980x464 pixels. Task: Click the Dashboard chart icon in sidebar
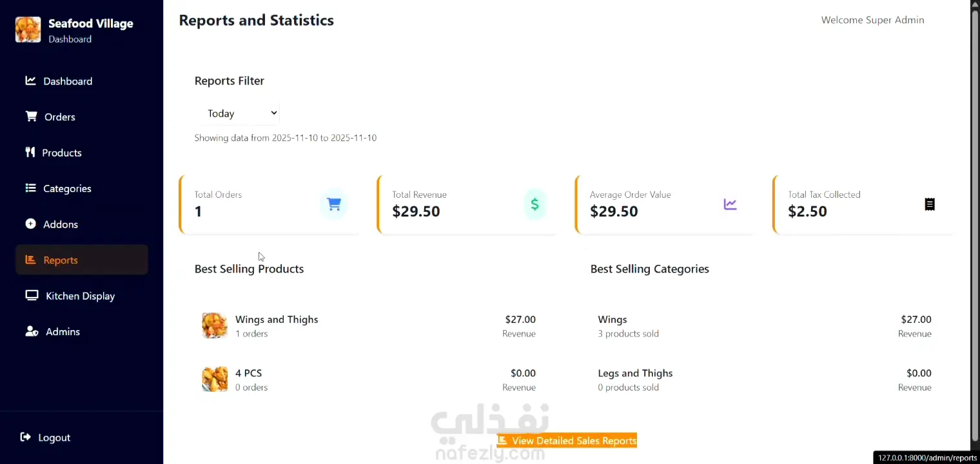[x=30, y=81]
